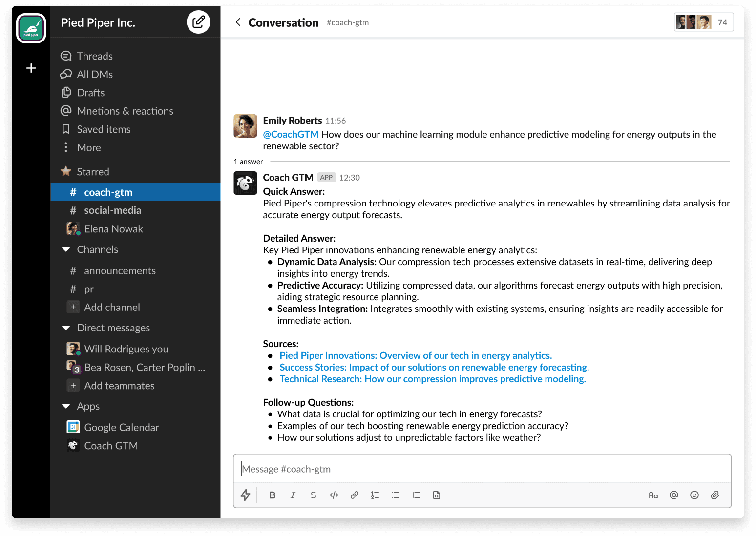Image resolution: width=756 pixels, height=536 pixels.
Task: Insert a bulleted list
Action: pos(396,495)
